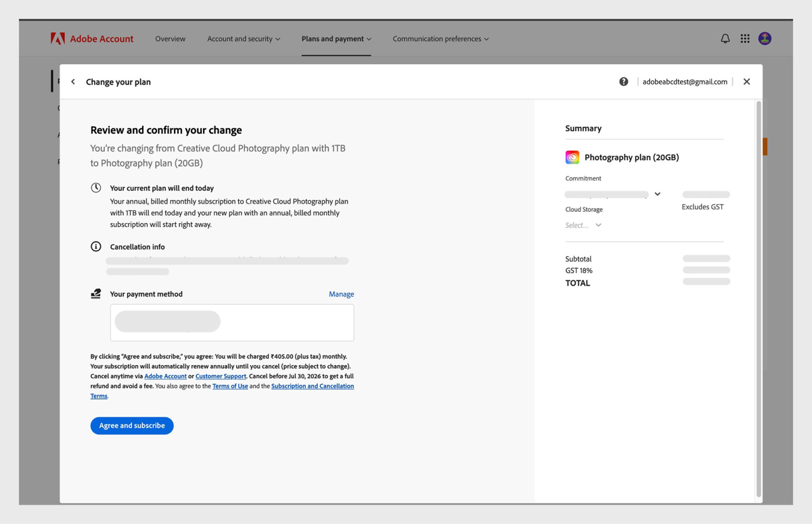The height and width of the screenshot is (524, 812).
Task: Click adobeabcdtest@gmail.com email text
Action: [685, 82]
